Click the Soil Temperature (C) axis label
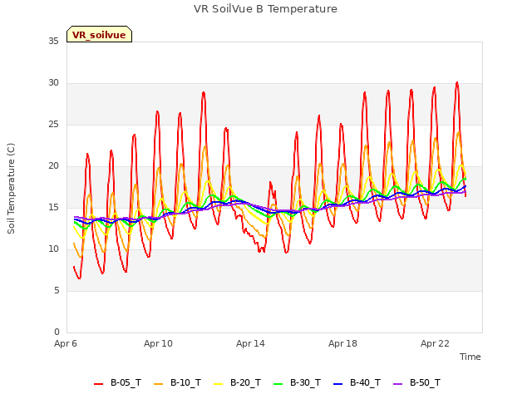This screenshot has width=532, height=399. point(11,189)
